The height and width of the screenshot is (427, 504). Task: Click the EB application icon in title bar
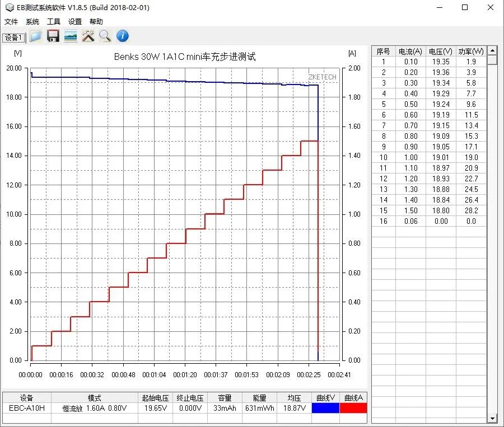tap(10, 7)
